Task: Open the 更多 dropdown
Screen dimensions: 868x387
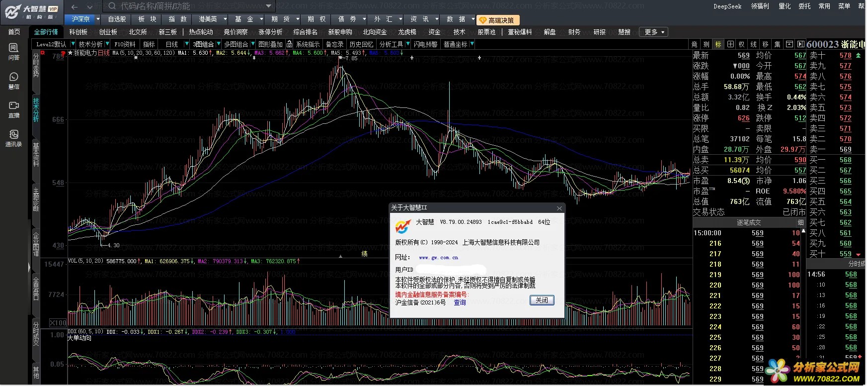Action: (x=653, y=32)
